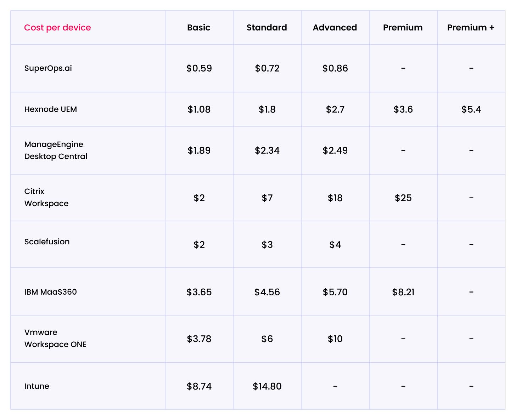Viewport: 516px width, 420px height.
Task: Select the Basic column header
Action: [199, 28]
